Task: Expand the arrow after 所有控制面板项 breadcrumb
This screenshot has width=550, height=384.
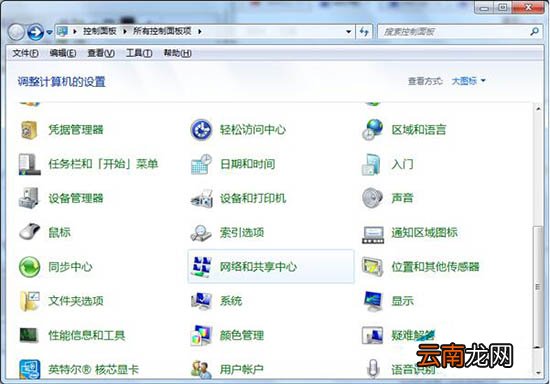Action: pyautogui.click(x=200, y=32)
